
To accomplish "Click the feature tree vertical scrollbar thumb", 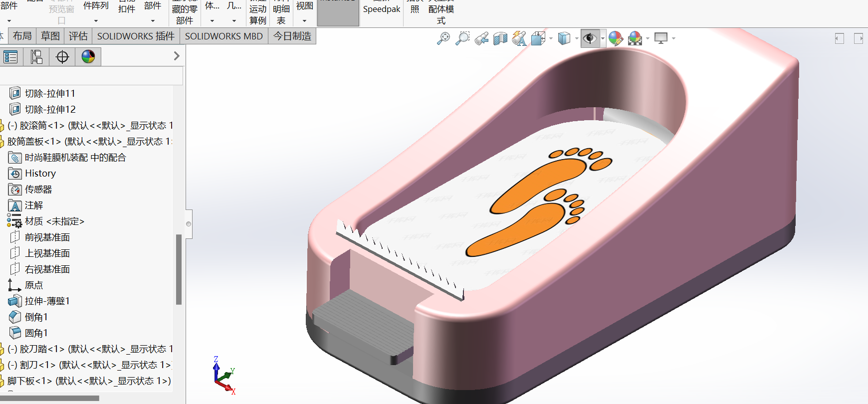I will pyautogui.click(x=179, y=269).
